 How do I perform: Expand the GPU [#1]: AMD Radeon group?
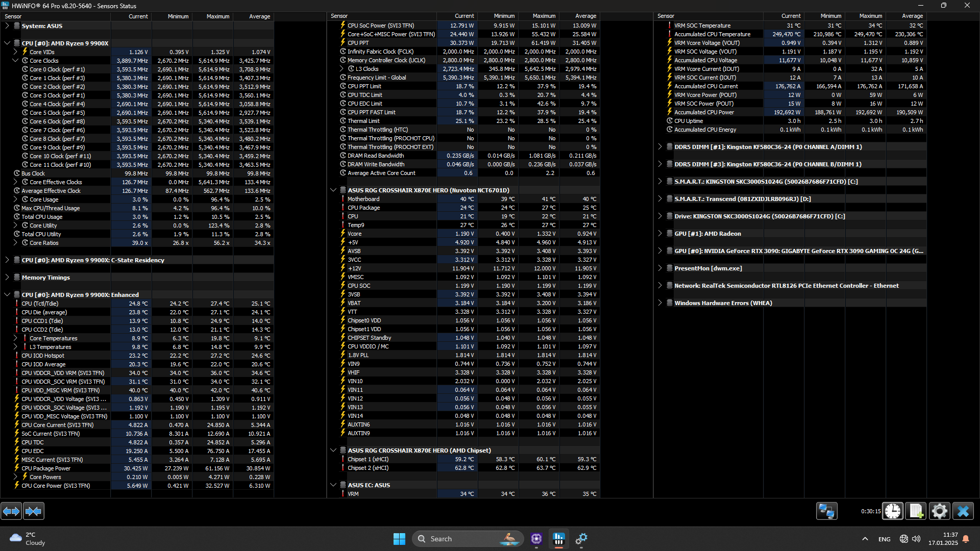pyautogui.click(x=660, y=233)
